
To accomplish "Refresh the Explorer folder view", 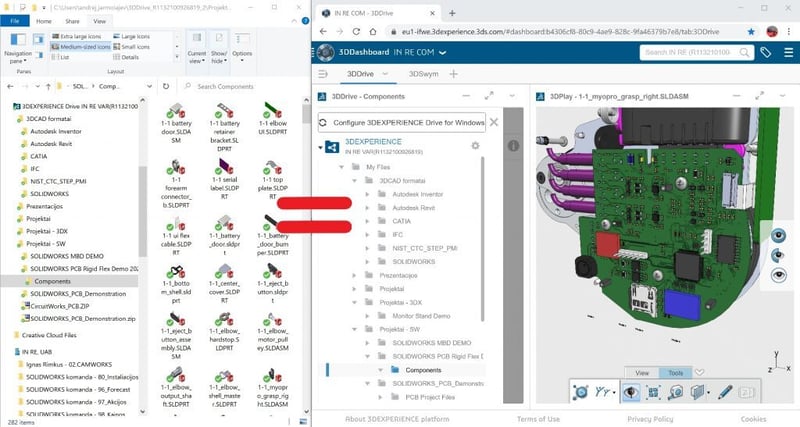I will (166, 86).
